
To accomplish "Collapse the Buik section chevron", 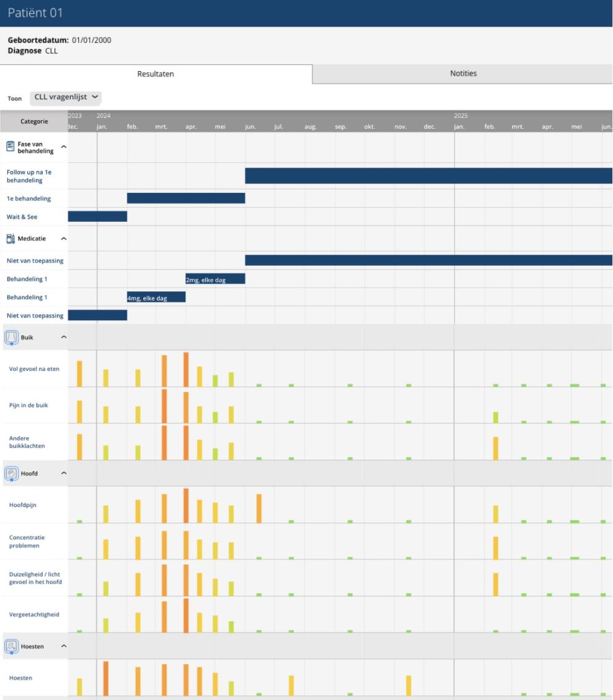I will pos(64,337).
